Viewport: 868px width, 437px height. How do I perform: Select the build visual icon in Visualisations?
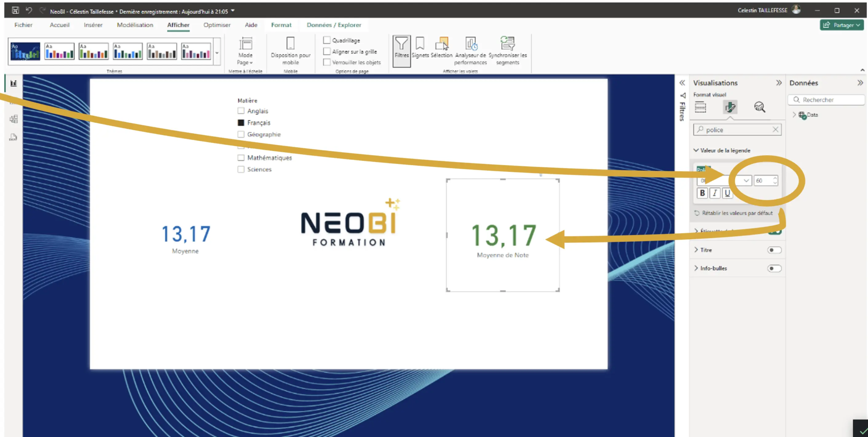point(700,107)
